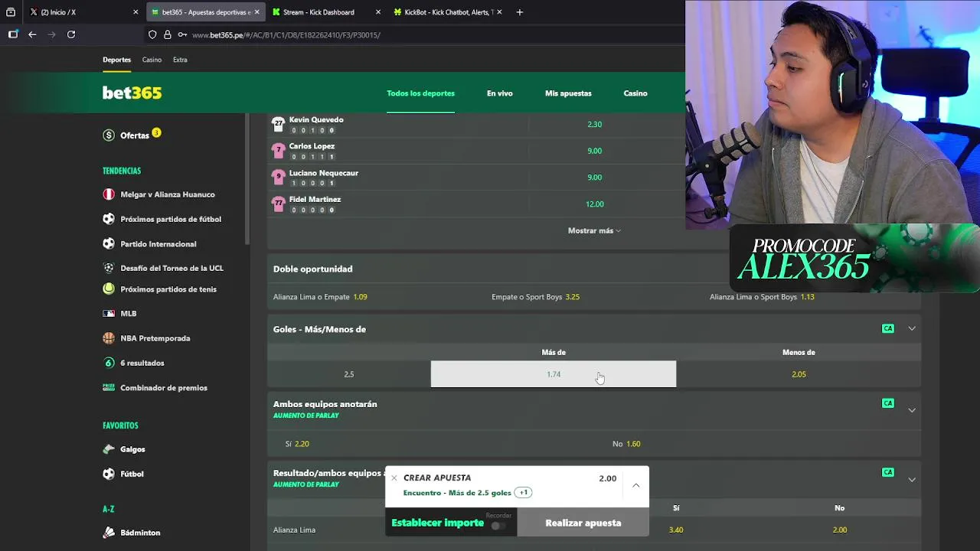Image resolution: width=980 pixels, height=551 pixels.
Task: Expand players list with Mostrar más
Action: click(x=594, y=230)
